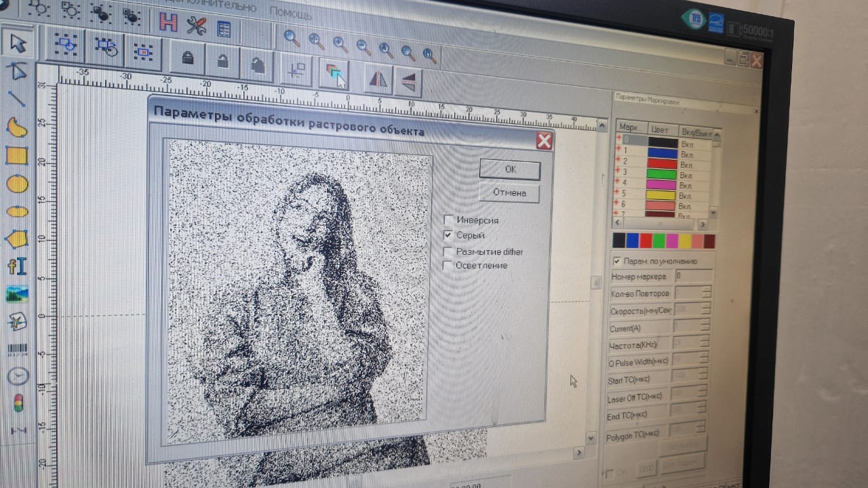This screenshot has height=488, width=868.
Task: Click the Кол-во Повторов spinner arrows
Action: pyautogui.click(x=707, y=293)
